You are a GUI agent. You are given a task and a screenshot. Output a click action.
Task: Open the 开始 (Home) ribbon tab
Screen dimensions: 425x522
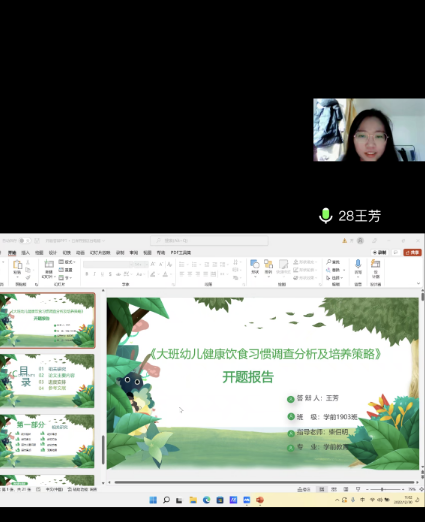(12, 253)
